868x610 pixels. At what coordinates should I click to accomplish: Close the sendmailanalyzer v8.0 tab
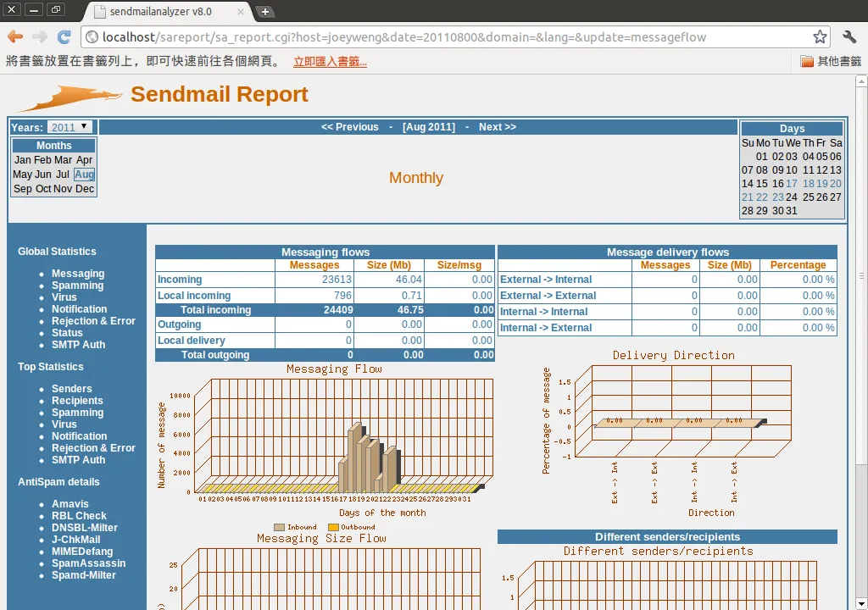pos(240,12)
